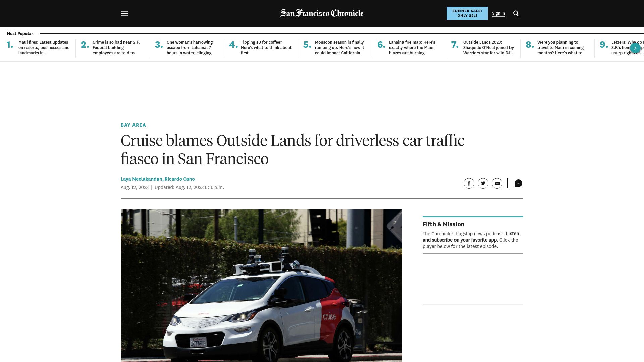This screenshot has width=644, height=362.
Task: Open the comments bubble icon
Action: 518,183
